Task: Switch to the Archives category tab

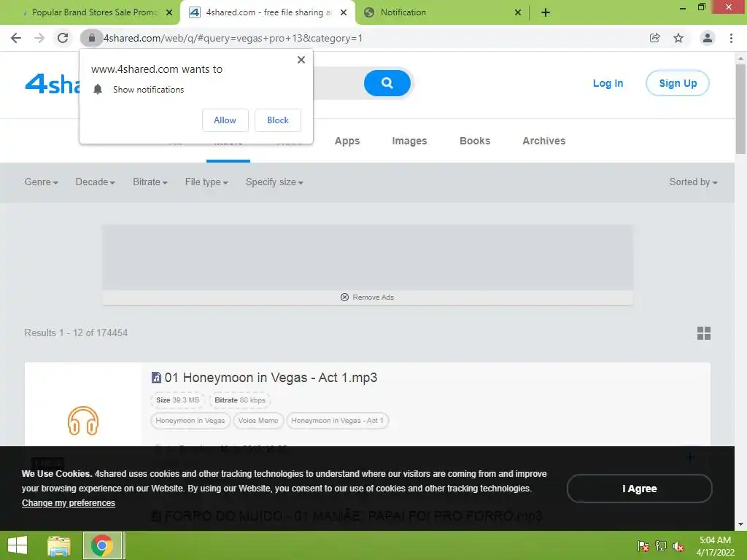Action: tap(543, 141)
